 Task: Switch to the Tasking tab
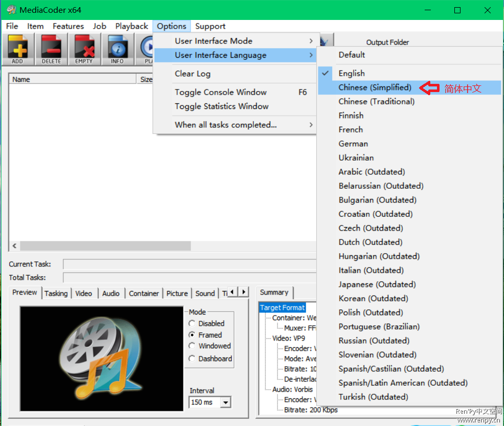pyautogui.click(x=56, y=294)
